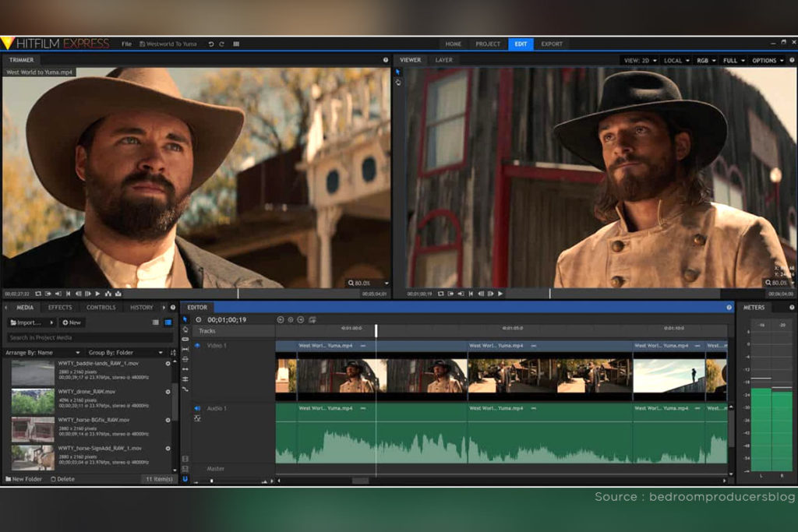Click the Editor timeline playhead marker
Viewport: 798px width, 532px height.
pyautogui.click(x=376, y=330)
